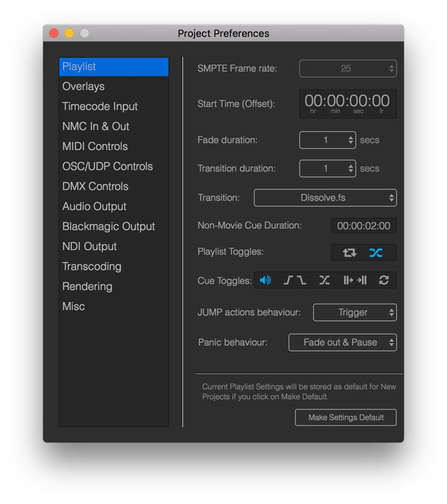Open the SMPTE Frame rate dropdown

(348, 68)
